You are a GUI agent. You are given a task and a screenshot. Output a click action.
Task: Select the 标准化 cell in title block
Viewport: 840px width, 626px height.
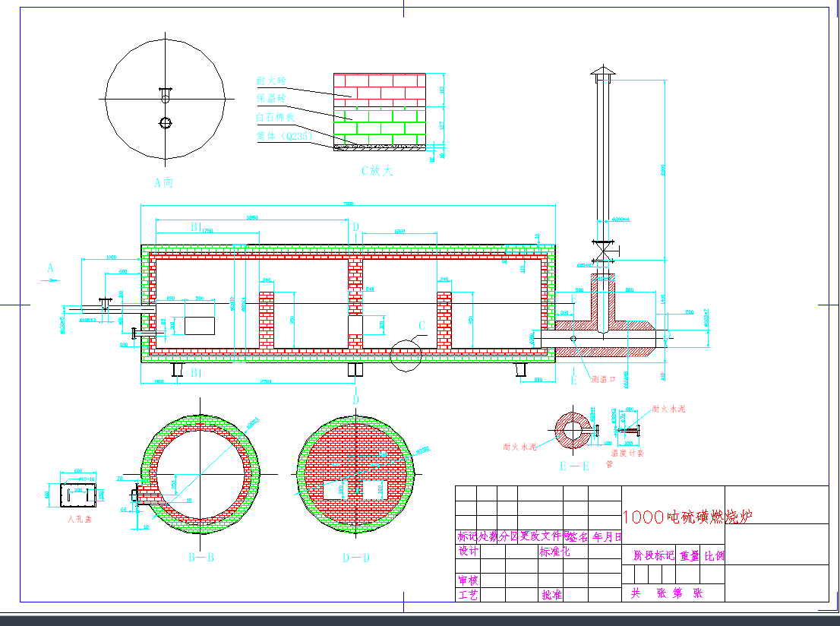(x=554, y=552)
